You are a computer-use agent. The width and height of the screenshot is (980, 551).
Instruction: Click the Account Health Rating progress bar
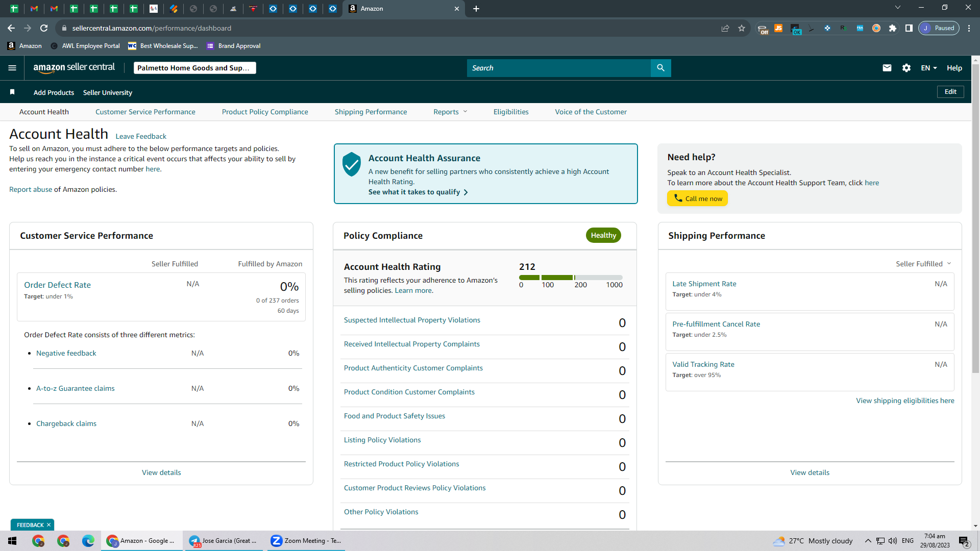point(571,278)
